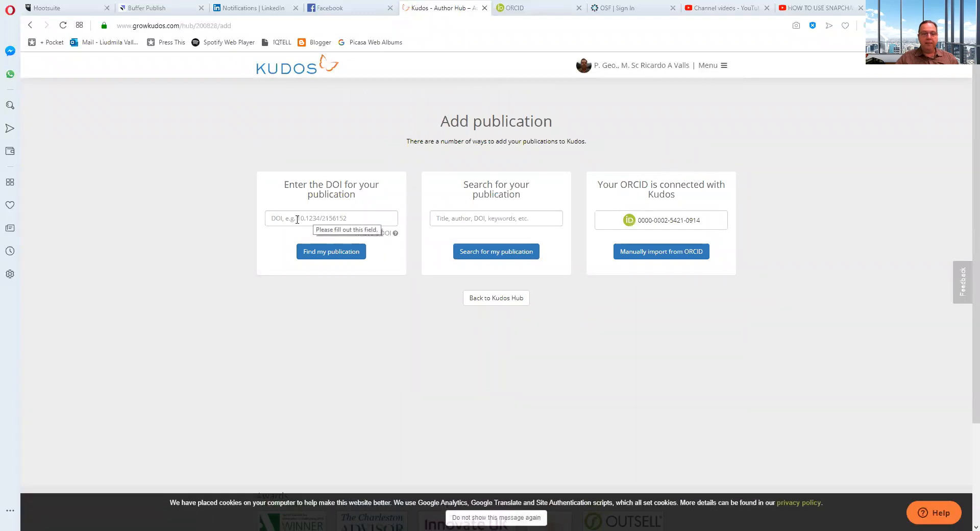Image resolution: width=980 pixels, height=531 pixels.
Task: Switch to Channel videos YouTube tab
Action: click(x=726, y=8)
